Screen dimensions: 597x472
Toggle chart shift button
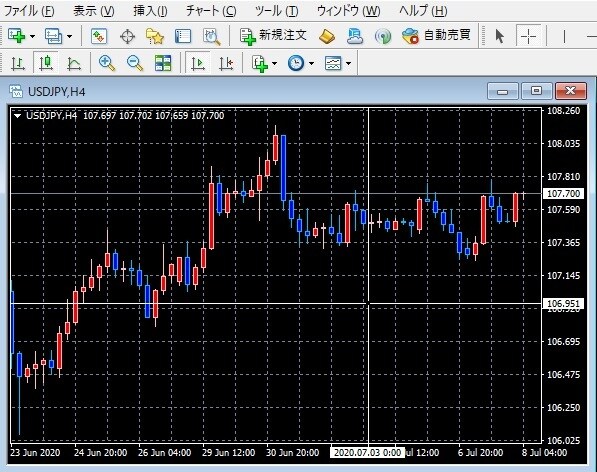pyautogui.click(x=226, y=63)
